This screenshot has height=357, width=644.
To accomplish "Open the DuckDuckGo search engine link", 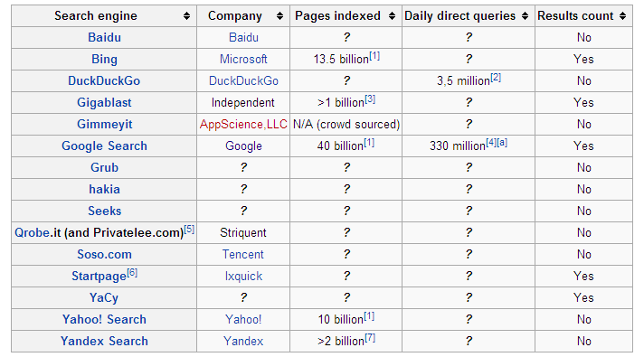I will (x=104, y=80).
